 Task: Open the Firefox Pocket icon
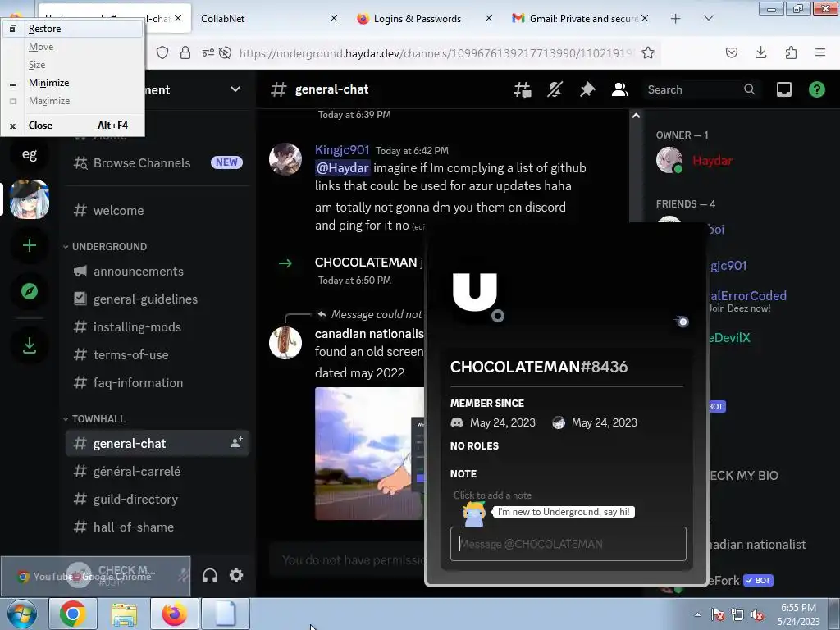[731, 52]
